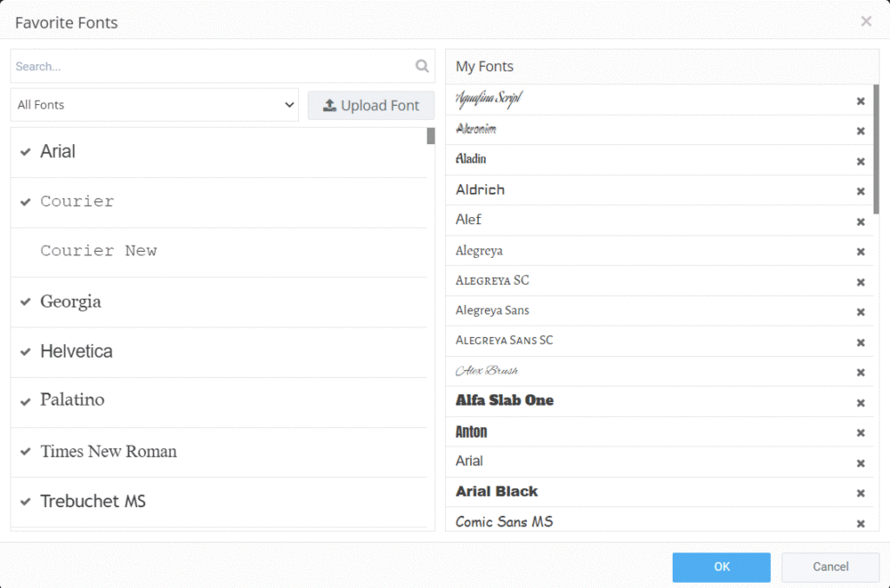
Task: Remove Akronim using its x icon
Action: 860,130
